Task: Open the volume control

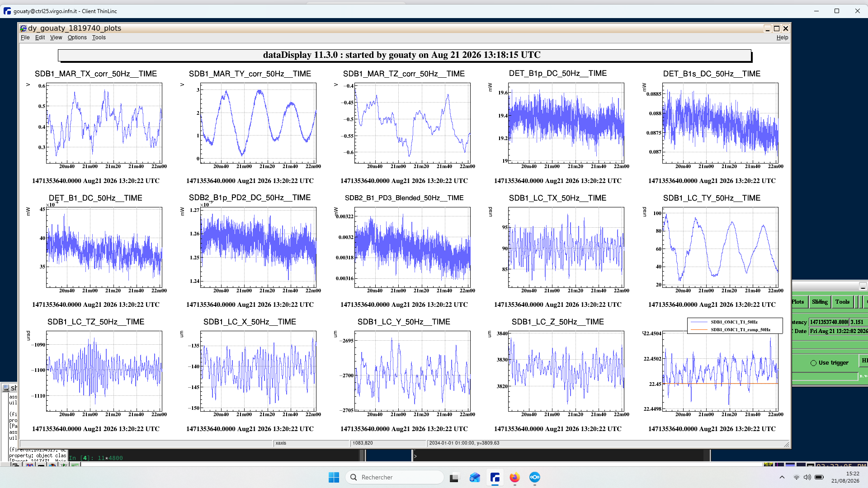Action: click(x=807, y=477)
